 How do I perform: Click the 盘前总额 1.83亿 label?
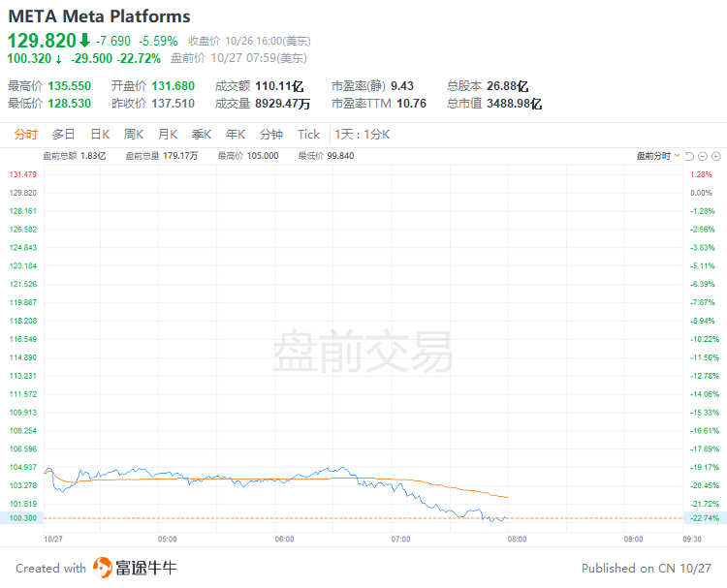pos(75,156)
